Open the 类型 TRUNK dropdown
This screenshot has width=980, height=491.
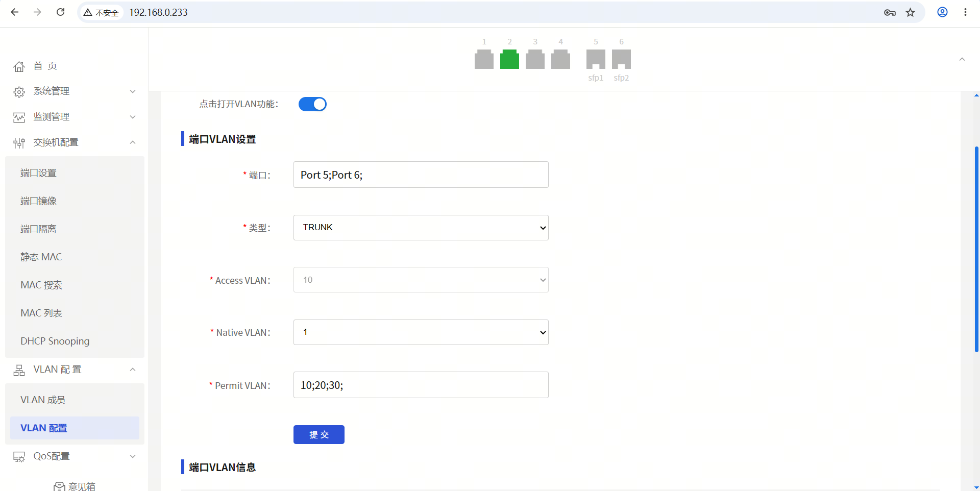click(421, 228)
